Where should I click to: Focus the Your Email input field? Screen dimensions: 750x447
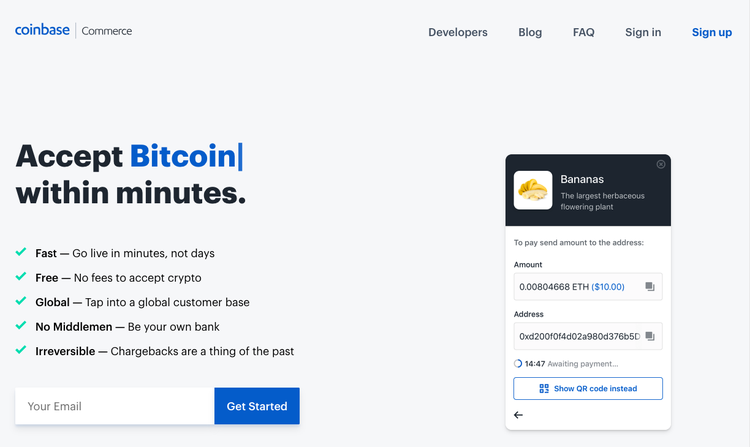pyautogui.click(x=115, y=406)
